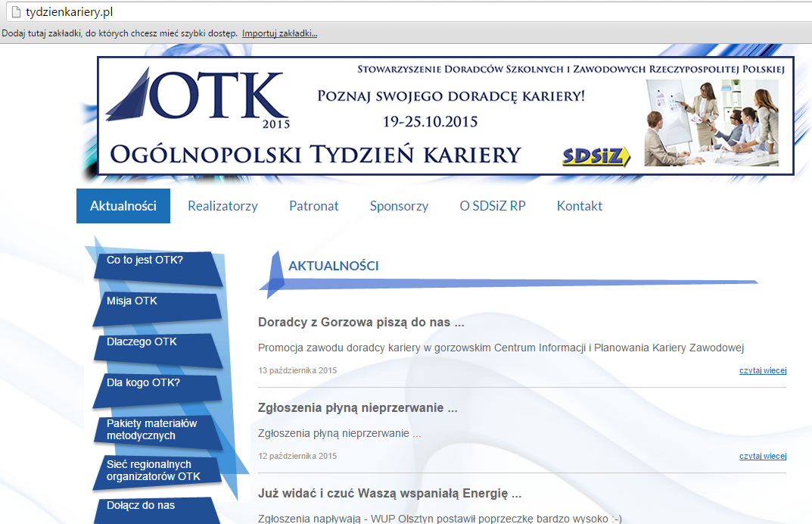Image resolution: width=812 pixels, height=524 pixels.
Task: Open the Kontakt menu item
Action: [x=580, y=206]
